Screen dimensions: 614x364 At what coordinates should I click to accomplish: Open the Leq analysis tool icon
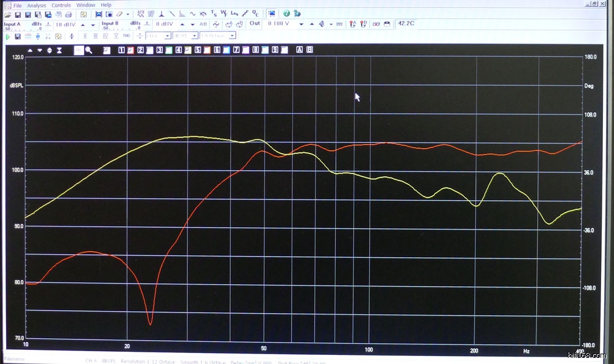pos(234,14)
